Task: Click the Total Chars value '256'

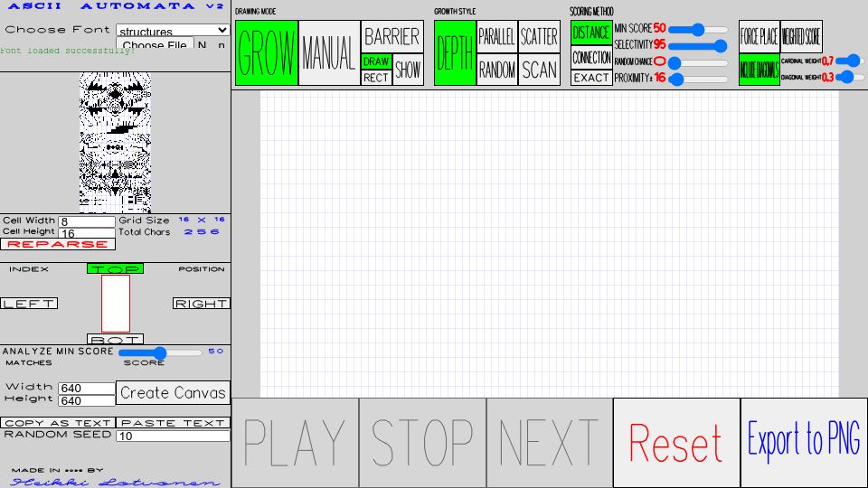Action: (x=202, y=232)
